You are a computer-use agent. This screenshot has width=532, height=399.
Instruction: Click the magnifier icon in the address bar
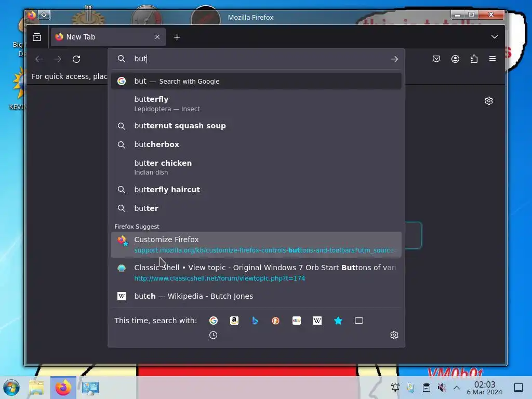[122, 59]
